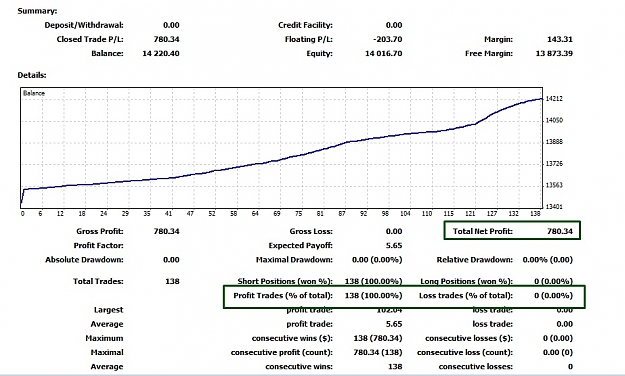Viewport: 625px width, 376px height.
Task: Click the Loss trades value 0 (0.00%)
Action: tap(554, 296)
